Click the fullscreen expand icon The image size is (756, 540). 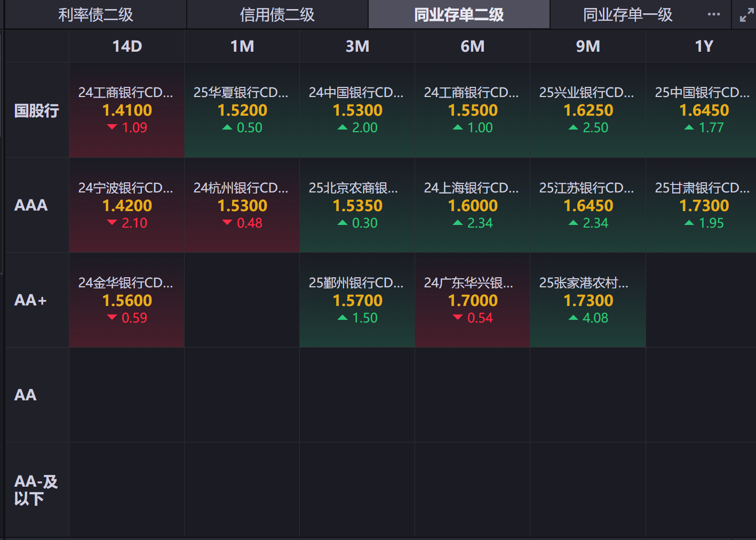click(746, 15)
